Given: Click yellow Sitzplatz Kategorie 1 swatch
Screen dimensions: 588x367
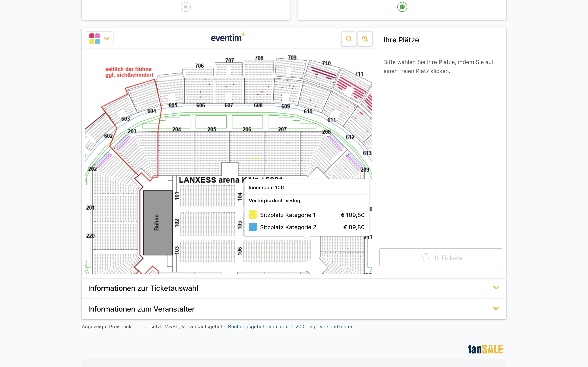Looking at the screenshot, I should (253, 215).
